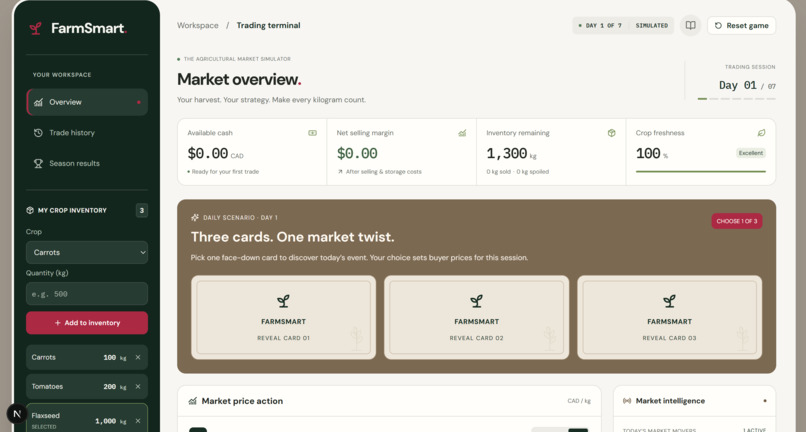Click the Next.js N dev indicator
The width and height of the screenshot is (806, 432).
pos(16,413)
